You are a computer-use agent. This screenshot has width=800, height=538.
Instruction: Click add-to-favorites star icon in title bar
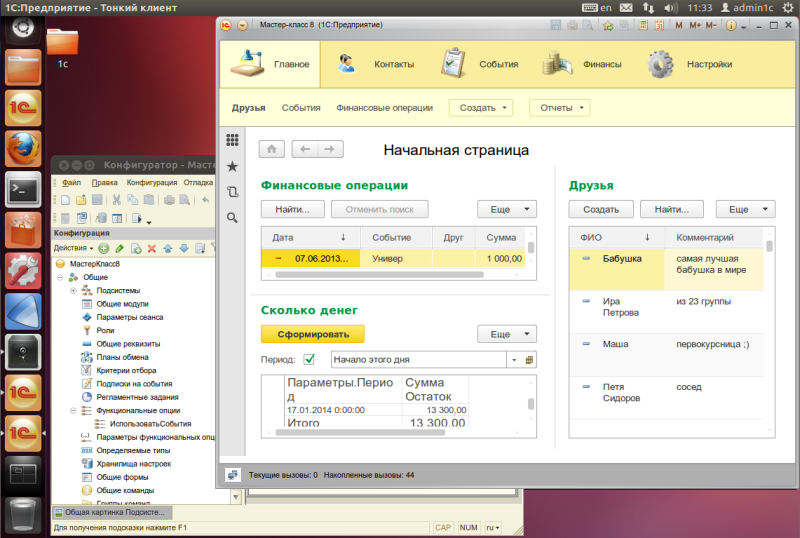[608, 25]
